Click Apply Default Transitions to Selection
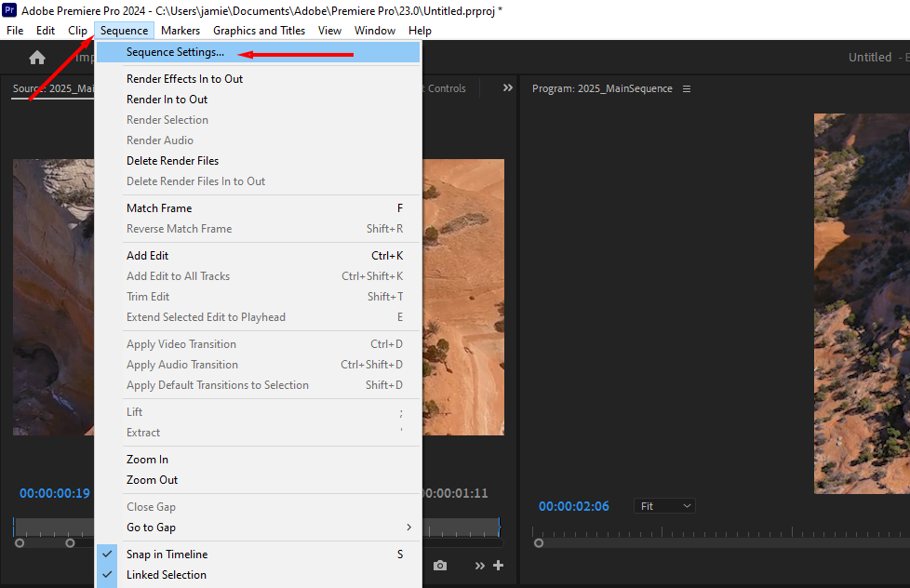 259,385
